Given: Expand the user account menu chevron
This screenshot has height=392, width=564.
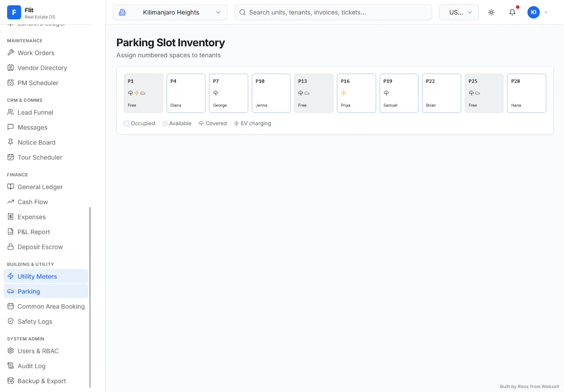Looking at the screenshot, I should 546,12.
